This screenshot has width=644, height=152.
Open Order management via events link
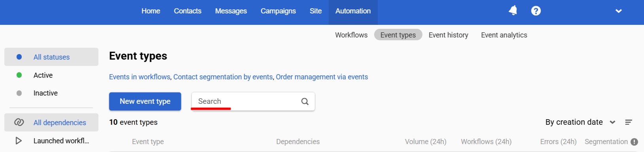[x=322, y=77]
